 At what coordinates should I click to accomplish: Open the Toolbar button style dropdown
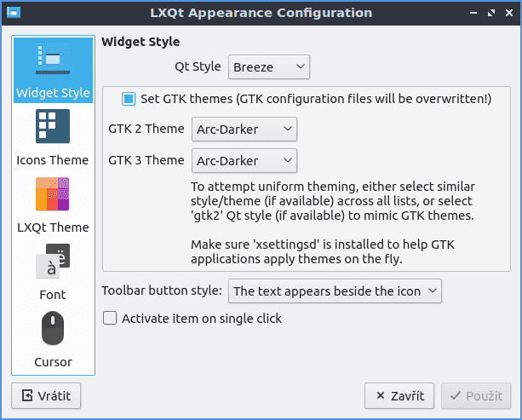tap(335, 291)
